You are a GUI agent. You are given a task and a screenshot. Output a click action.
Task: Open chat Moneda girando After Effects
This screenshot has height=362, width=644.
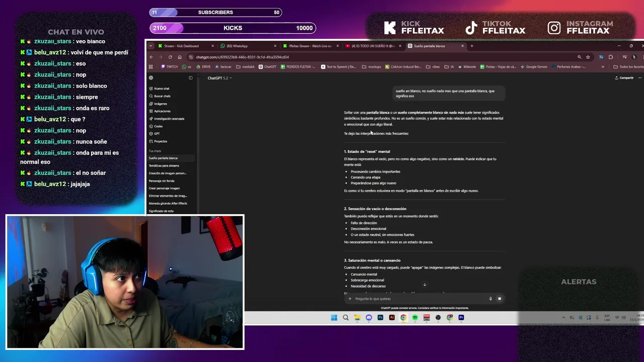[x=168, y=203]
